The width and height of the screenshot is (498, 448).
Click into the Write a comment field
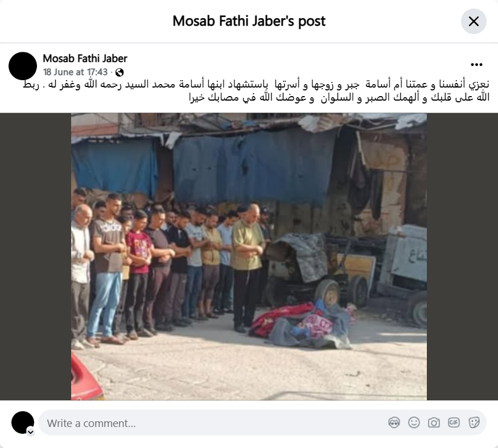click(213, 423)
